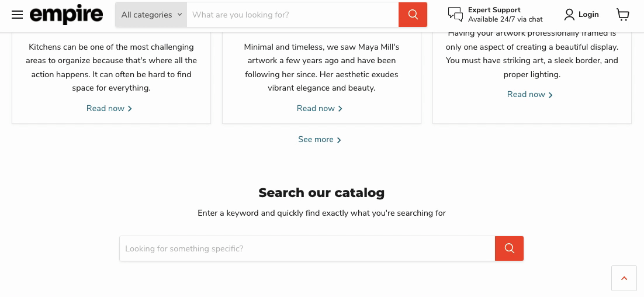Click the Maya Mill article description text
Image resolution: width=644 pixels, height=297 pixels.
321,67
